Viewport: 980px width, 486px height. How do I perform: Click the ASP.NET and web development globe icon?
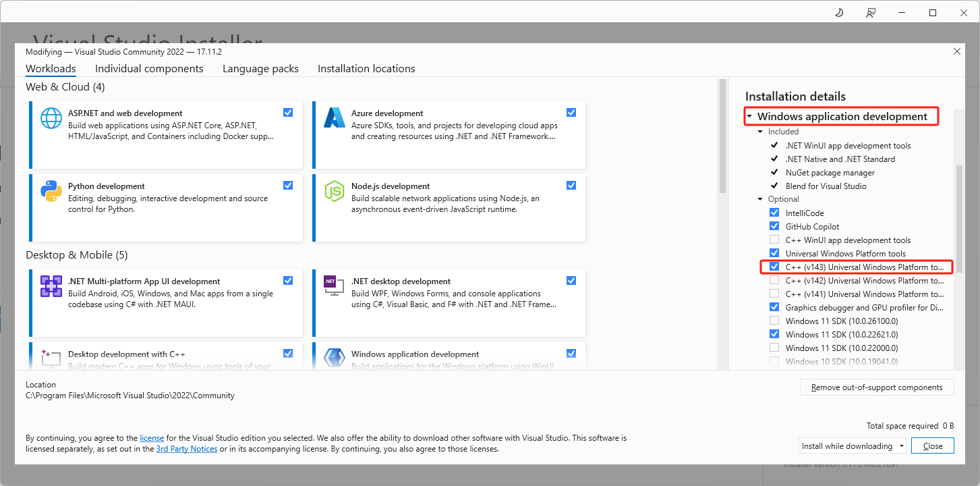pyautogui.click(x=51, y=118)
